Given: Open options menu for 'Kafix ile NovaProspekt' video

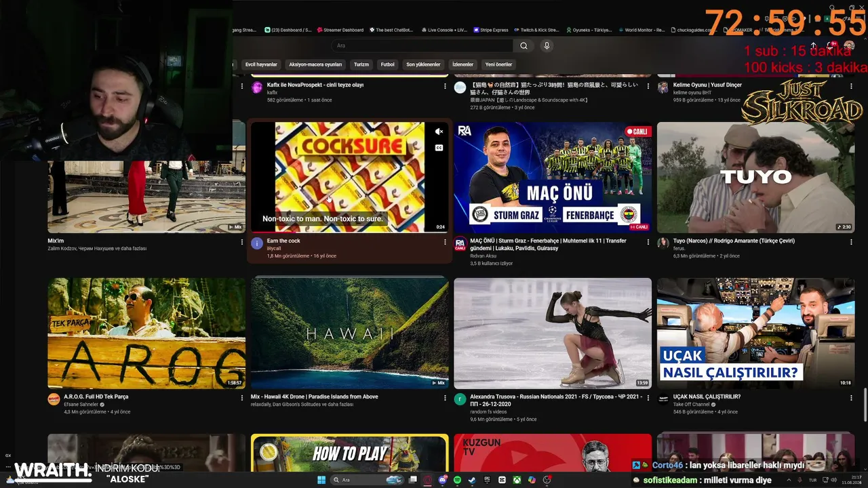Looking at the screenshot, I should pos(445,86).
